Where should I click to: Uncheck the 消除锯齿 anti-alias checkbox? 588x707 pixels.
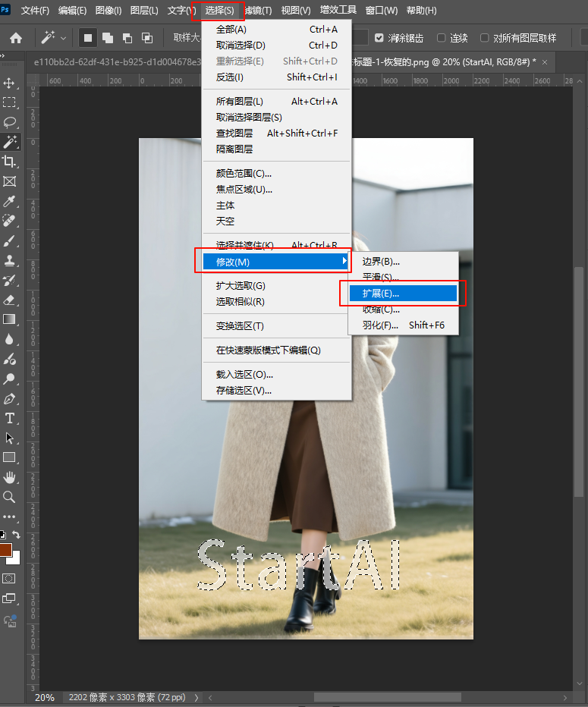click(379, 38)
